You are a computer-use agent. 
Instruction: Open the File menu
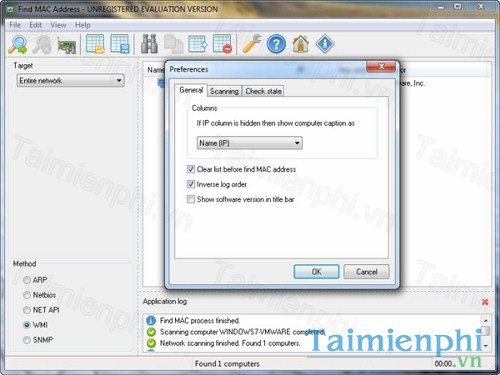(15, 25)
